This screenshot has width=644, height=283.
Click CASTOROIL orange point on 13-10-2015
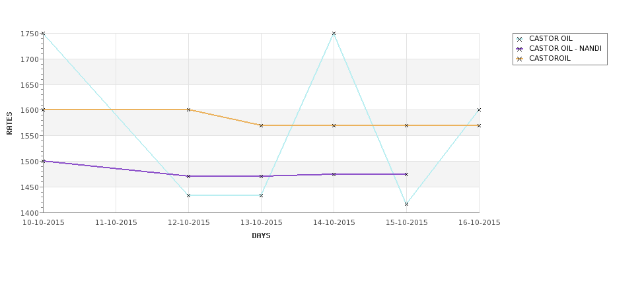(x=261, y=125)
